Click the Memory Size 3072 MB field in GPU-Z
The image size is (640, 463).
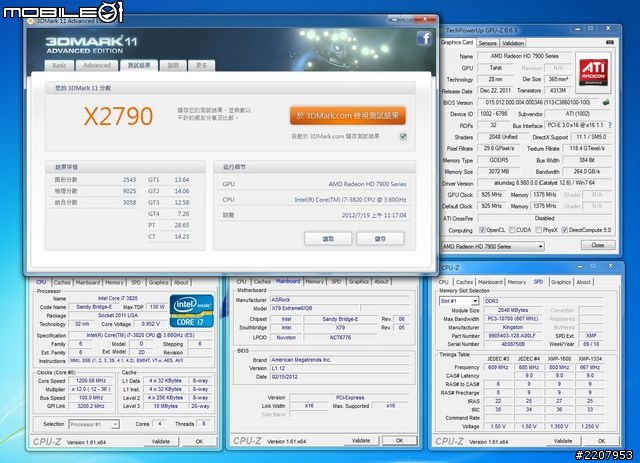499,171
